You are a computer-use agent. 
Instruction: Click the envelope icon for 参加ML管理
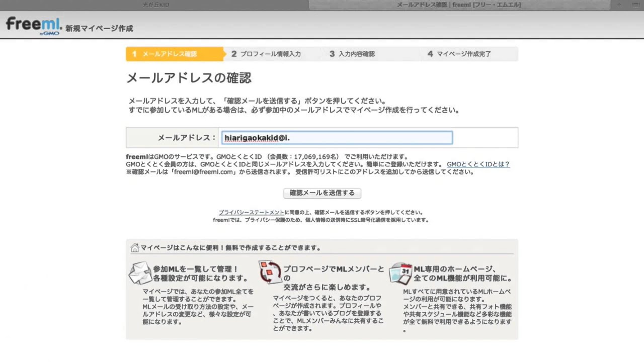pyautogui.click(x=140, y=273)
